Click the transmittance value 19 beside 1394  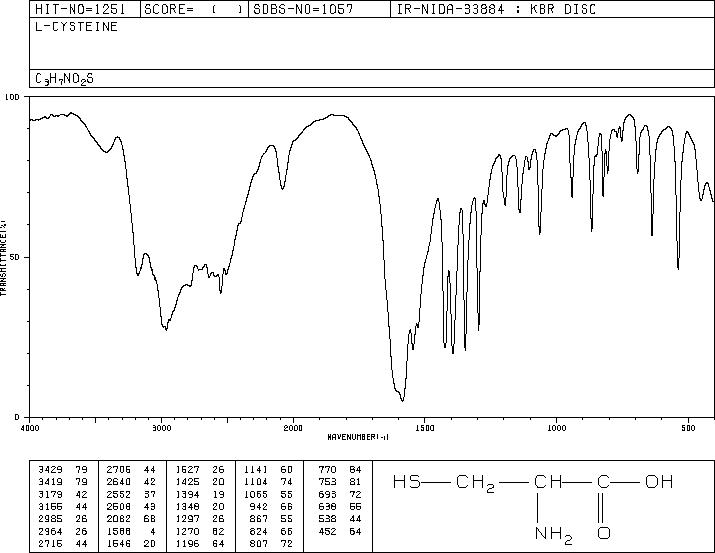click(218, 494)
